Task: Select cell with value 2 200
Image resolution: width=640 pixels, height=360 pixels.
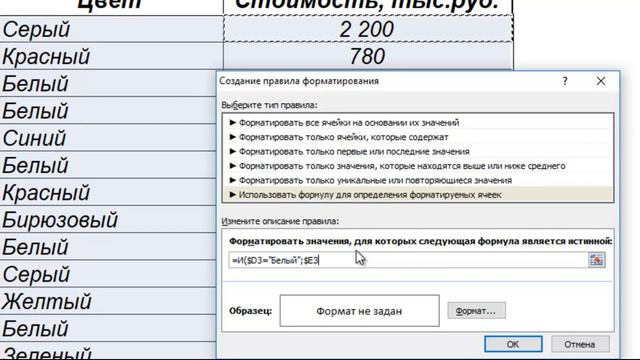Action: pyautogui.click(x=368, y=29)
